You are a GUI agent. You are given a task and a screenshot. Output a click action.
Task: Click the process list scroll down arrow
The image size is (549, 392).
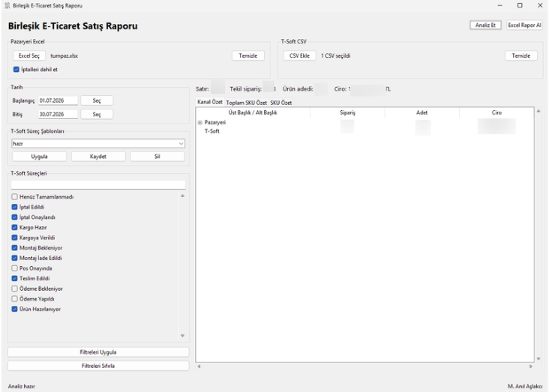point(182,336)
